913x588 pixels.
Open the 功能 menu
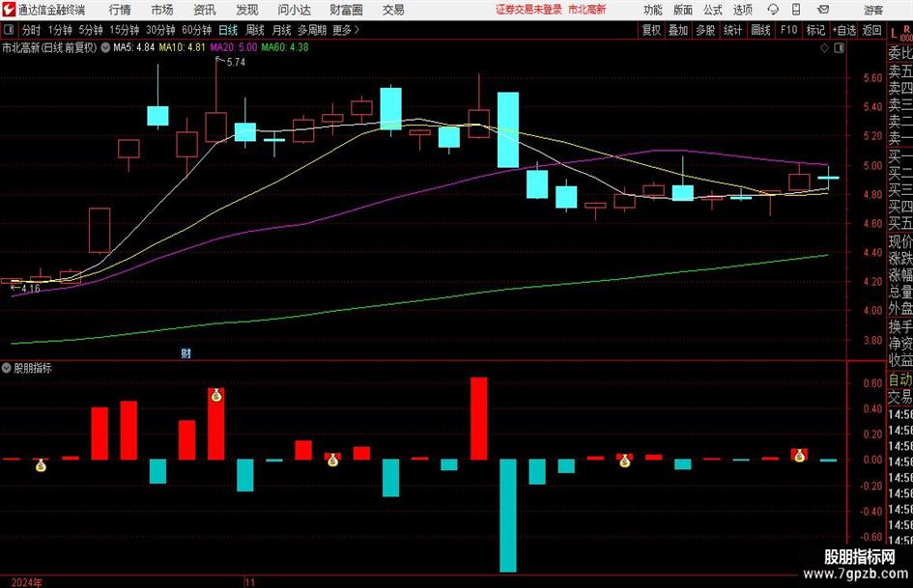point(653,10)
